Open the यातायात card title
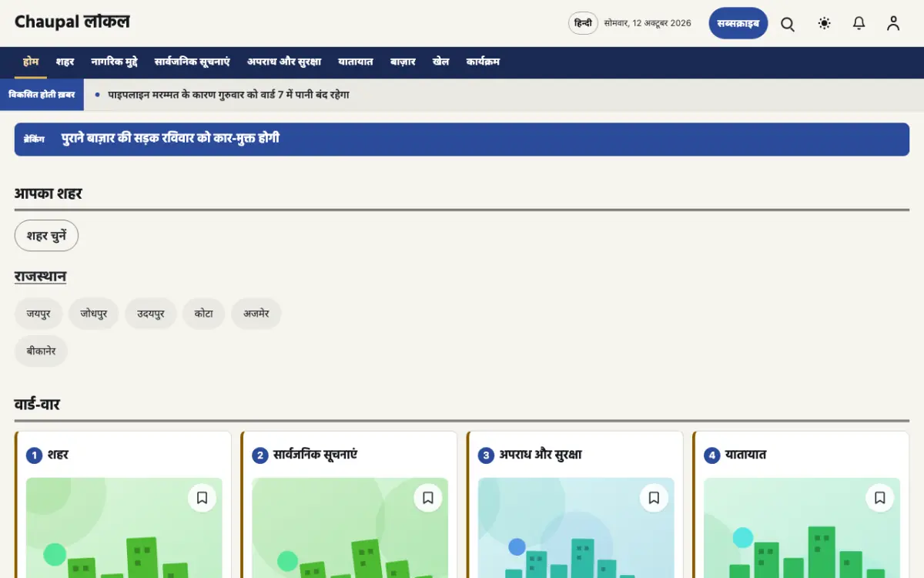The height and width of the screenshot is (578, 924). tap(745, 455)
